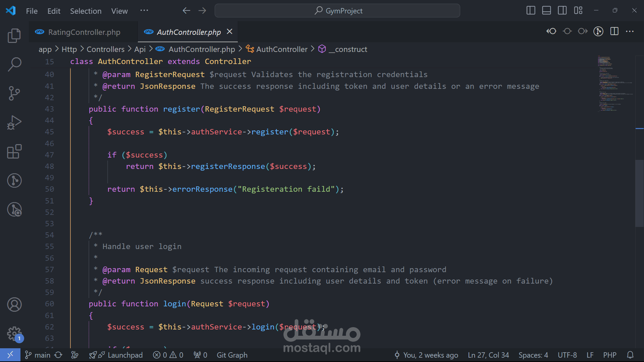Open Source Control view icon

[14, 93]
